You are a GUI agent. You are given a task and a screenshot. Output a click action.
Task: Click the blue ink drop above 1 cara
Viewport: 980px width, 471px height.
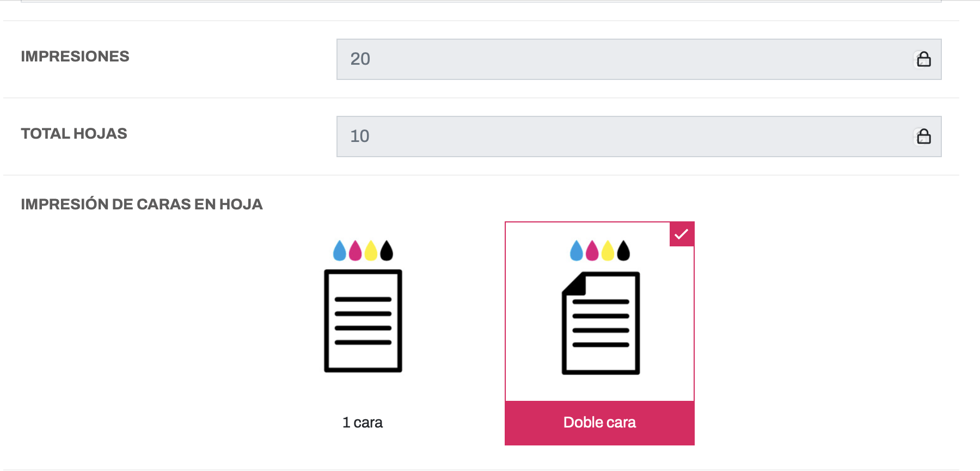pos(340,251)
